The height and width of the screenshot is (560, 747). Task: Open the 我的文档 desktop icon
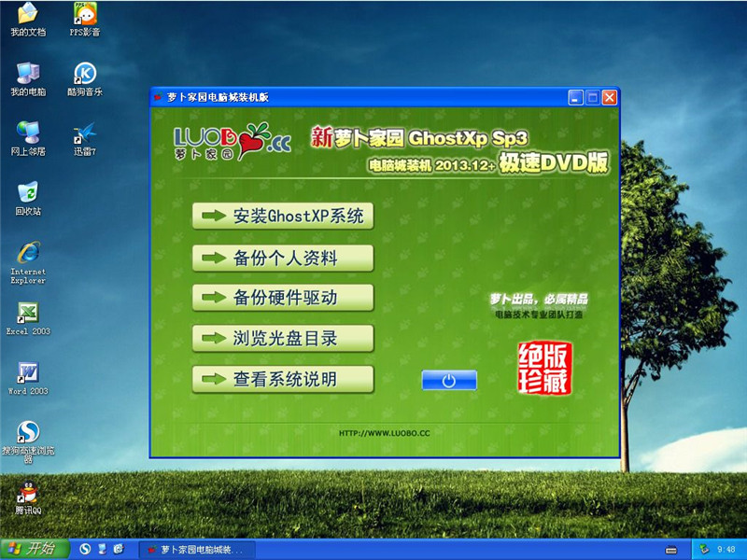pyautogui.click(x=28, y=19)
